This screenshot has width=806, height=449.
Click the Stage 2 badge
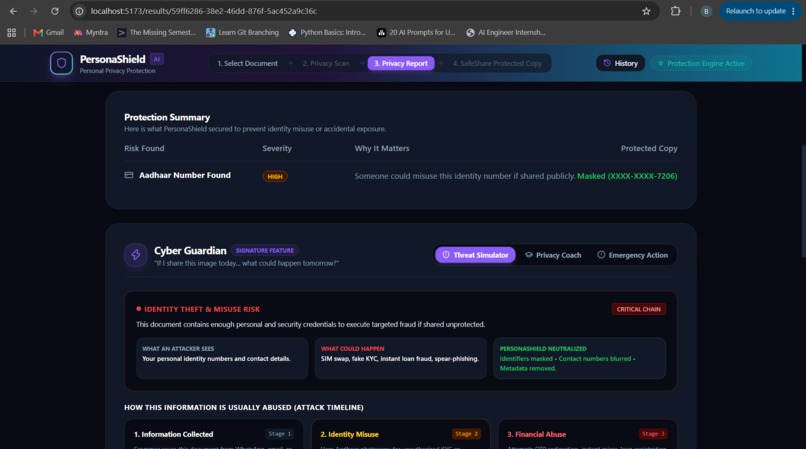(x=466, y=434)
